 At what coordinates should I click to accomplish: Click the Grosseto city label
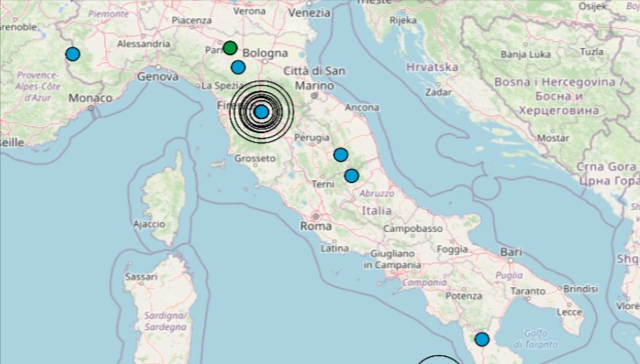click(x=255, y=157)
